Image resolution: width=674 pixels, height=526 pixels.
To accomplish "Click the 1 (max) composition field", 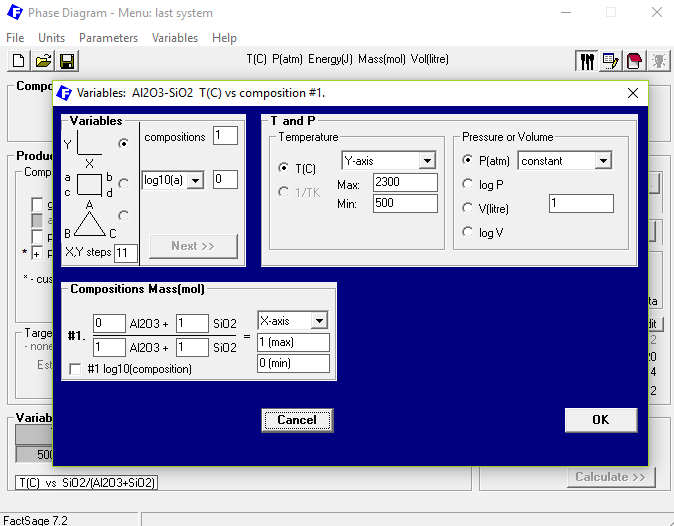I will pos(293,343).
